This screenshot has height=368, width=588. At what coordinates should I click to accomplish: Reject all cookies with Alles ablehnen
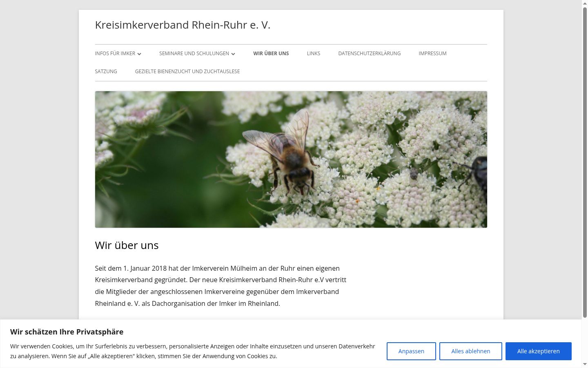click(x=471, y=351)
